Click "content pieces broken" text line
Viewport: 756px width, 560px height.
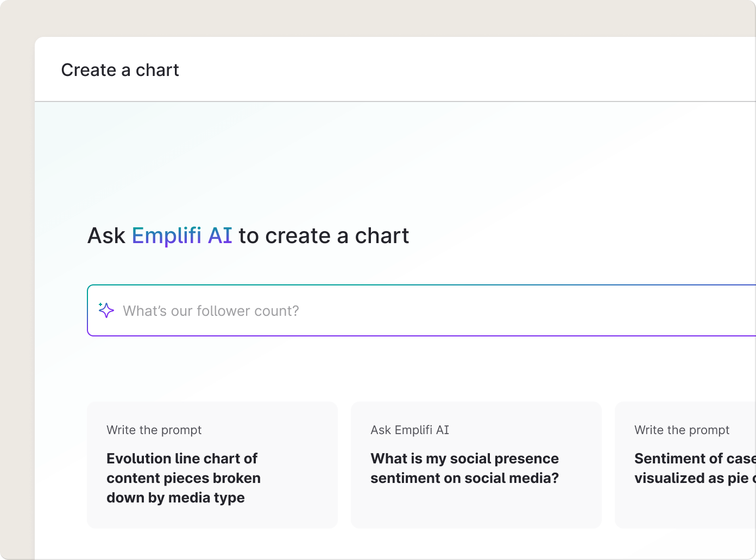(184, 478)
